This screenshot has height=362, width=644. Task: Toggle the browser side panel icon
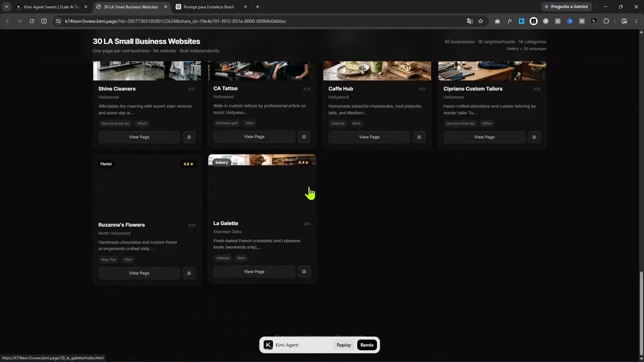click(44, 21)
